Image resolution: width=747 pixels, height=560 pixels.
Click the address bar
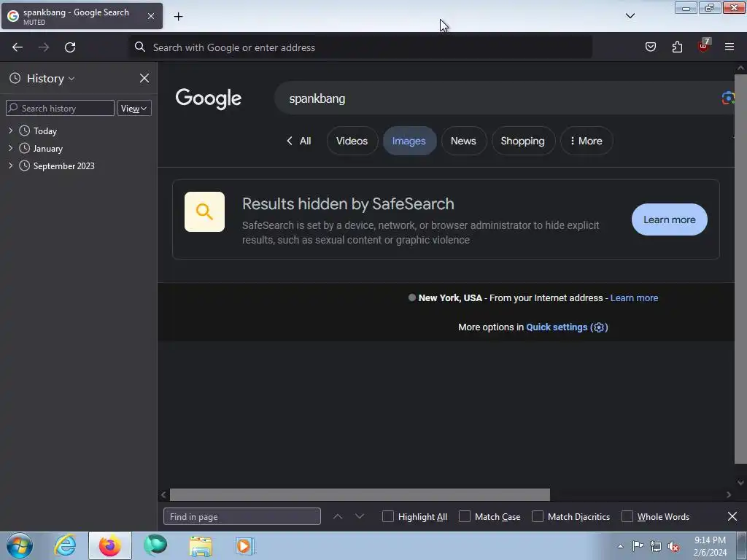360,47
